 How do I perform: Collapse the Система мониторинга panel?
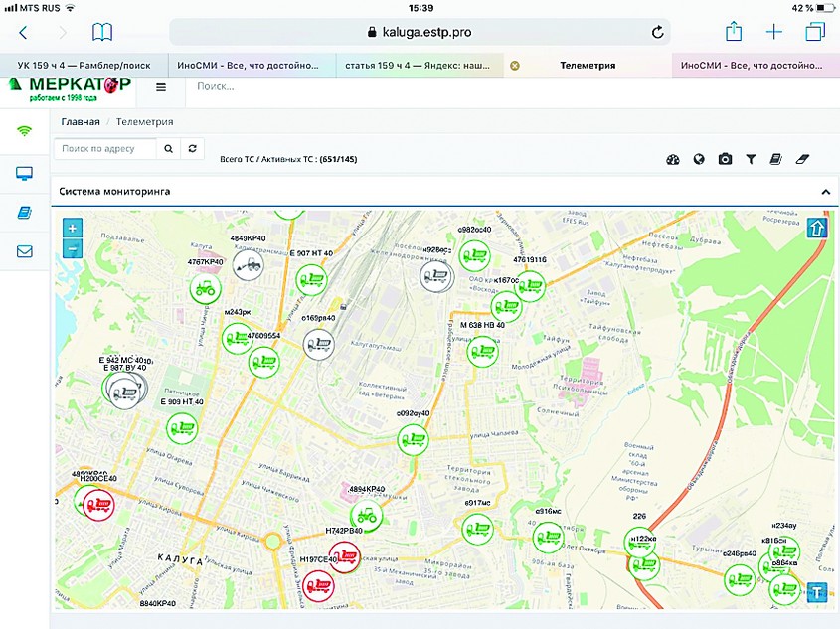(x=824, y=191)
